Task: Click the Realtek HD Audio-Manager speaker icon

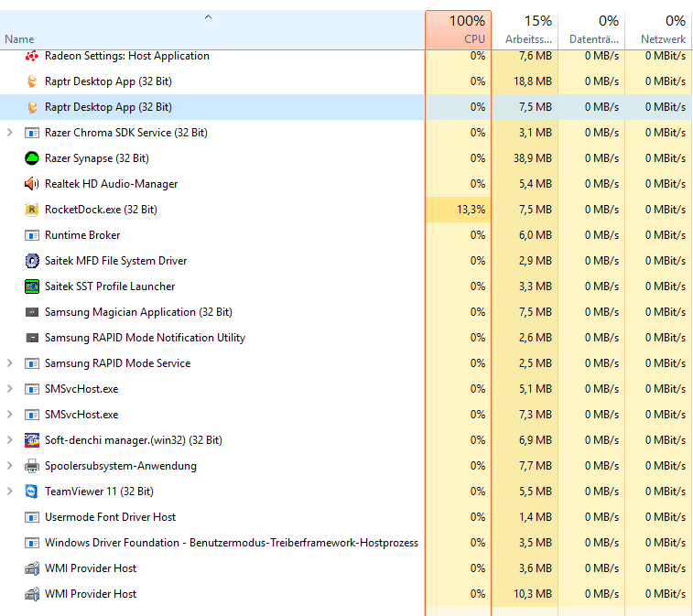Action: coord(32,184)
